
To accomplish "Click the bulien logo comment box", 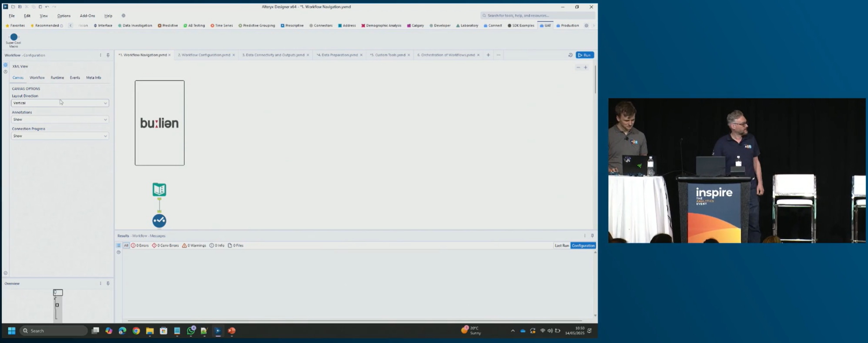I will pos(160,123).
